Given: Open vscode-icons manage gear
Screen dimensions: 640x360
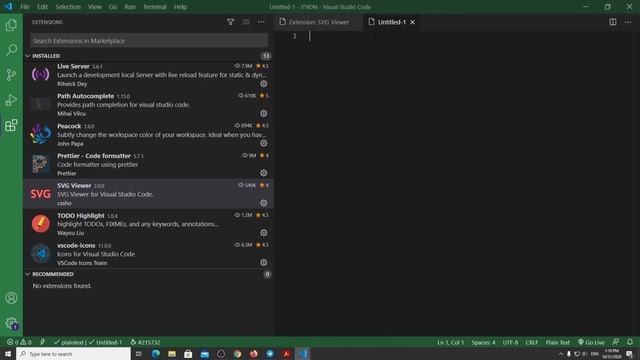Looking at the screenshot, I should click(264, 262).
